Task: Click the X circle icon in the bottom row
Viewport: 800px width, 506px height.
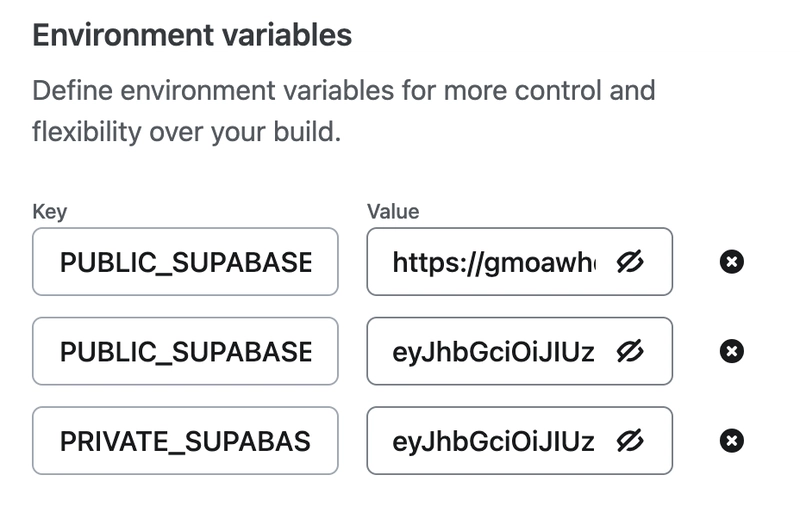Action: [x=732, y=441]
